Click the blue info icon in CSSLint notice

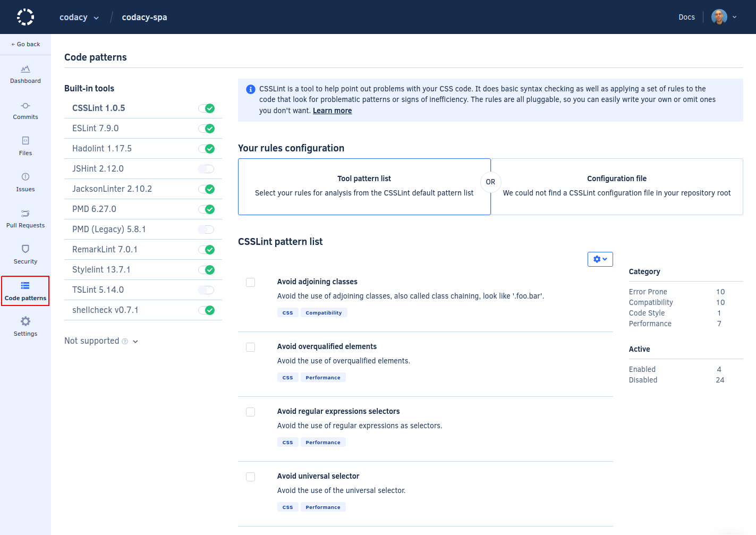point(251,89)
